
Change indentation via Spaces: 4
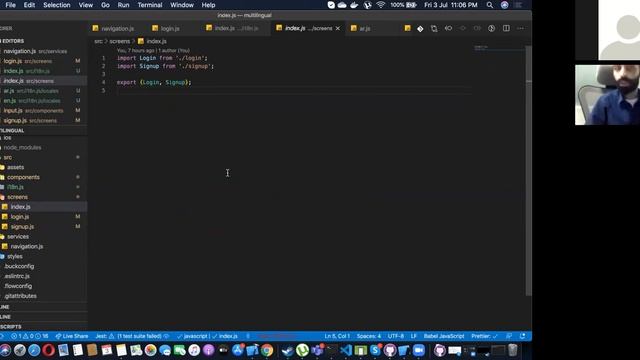369,336
